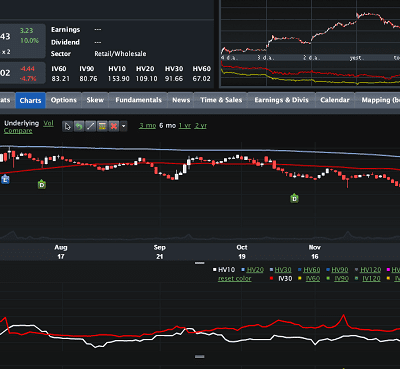Click the Compare link

[x=18, y=131]
